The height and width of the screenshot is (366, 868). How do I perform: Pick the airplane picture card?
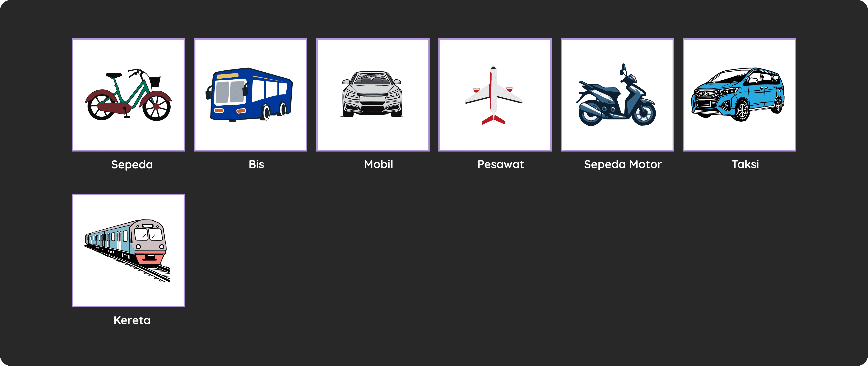[x=495, y=95]
